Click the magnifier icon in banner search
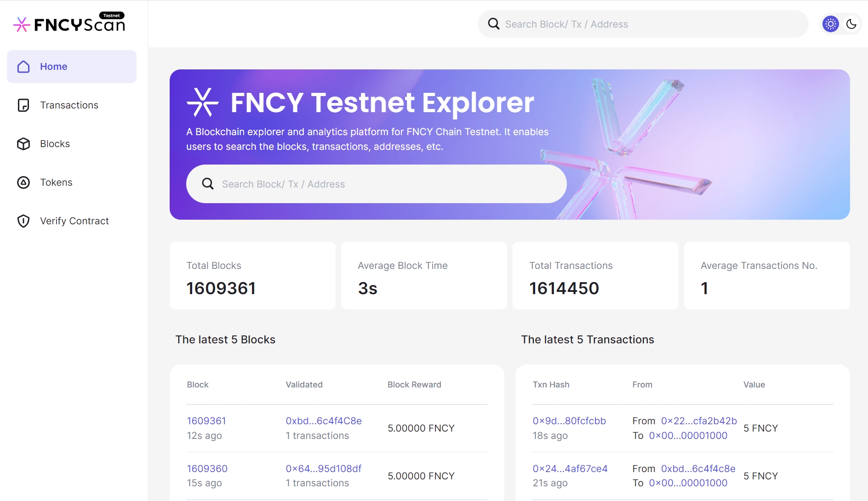This screenshot has height=501, width=868. pos(208,184)
